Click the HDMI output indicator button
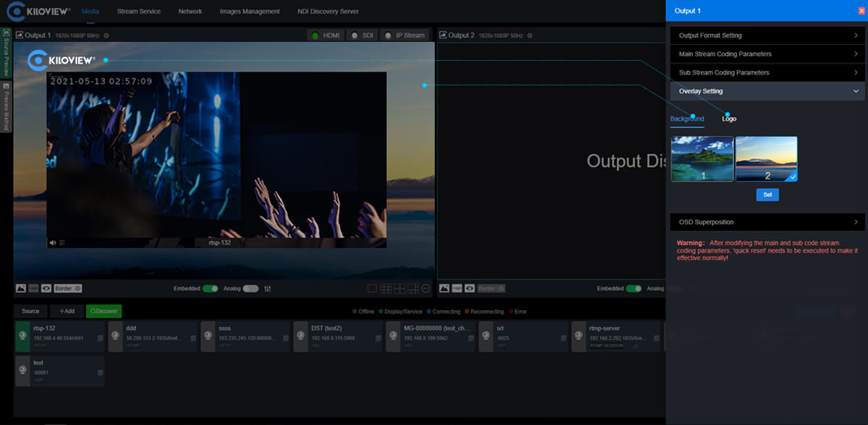The height and width of the screenshot is (425, 868). pyautogui.click(x=325, y=35)
